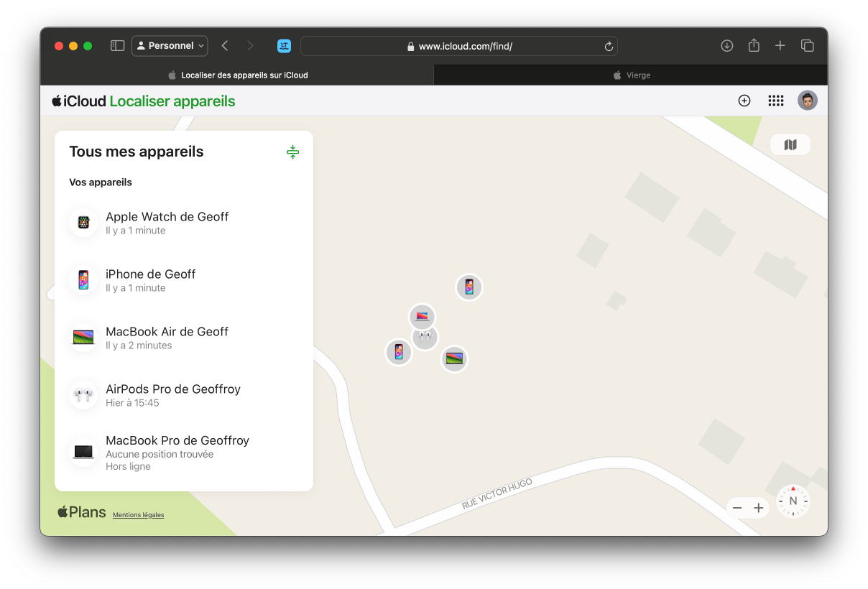
Task: Click the Il y a 2 minutes timestamp
Action: tap(139, 345)
